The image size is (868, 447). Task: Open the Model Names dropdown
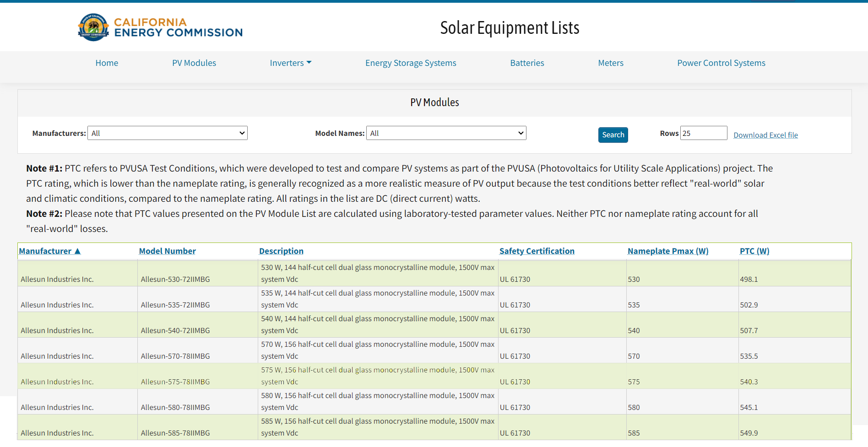click(x=446, y=133)
